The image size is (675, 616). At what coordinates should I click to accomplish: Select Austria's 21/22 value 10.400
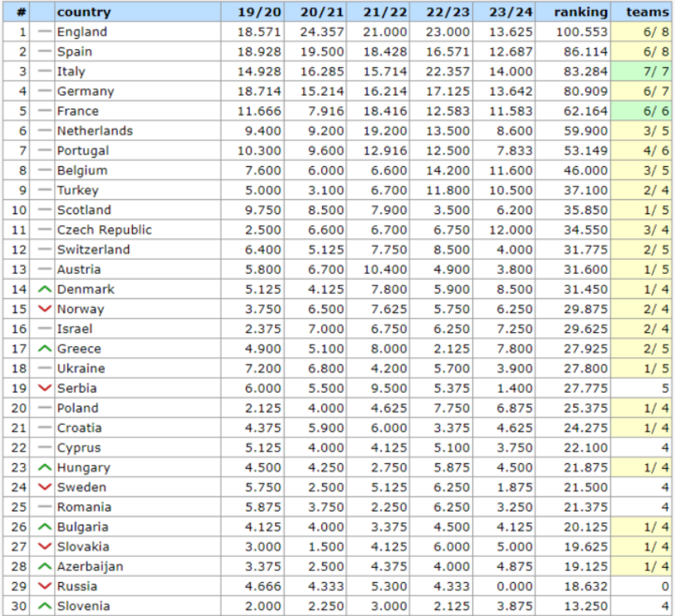click(x=385, y=270)
